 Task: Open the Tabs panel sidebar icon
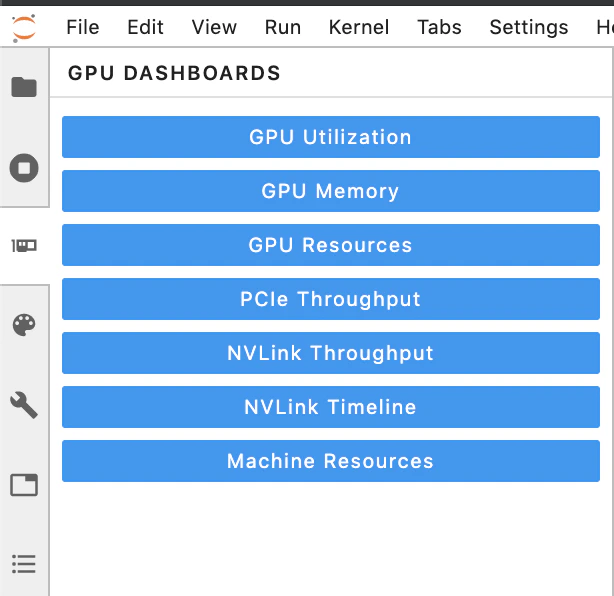click(24, 485)
